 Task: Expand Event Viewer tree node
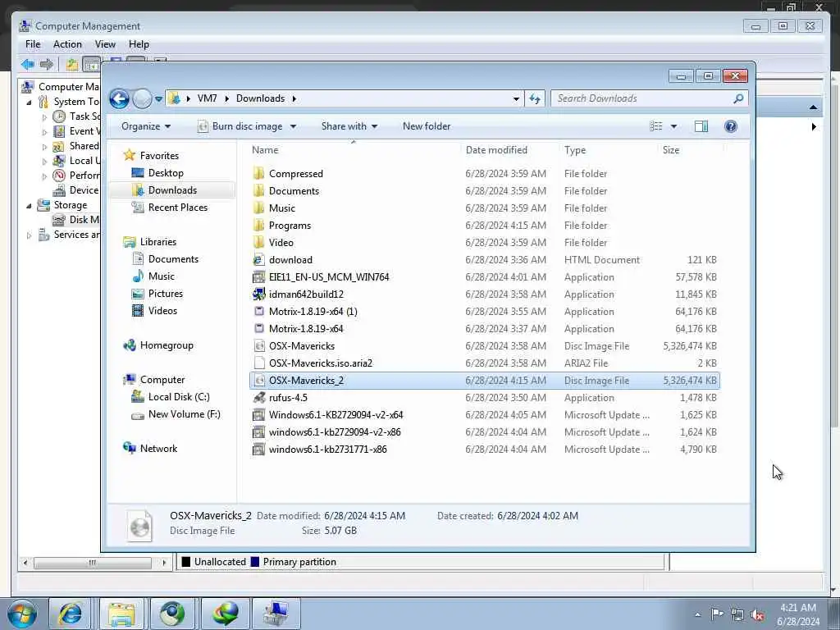click(44, 132)
